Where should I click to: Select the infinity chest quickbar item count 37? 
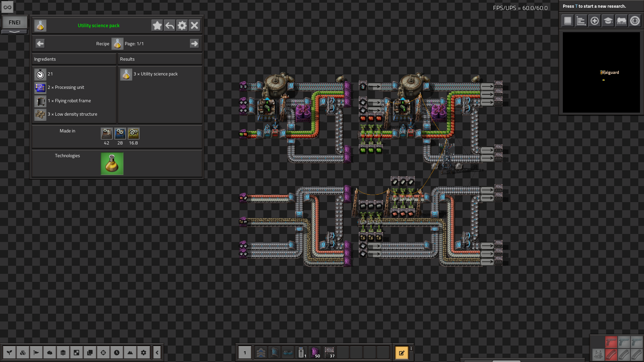tap(329, 353)
